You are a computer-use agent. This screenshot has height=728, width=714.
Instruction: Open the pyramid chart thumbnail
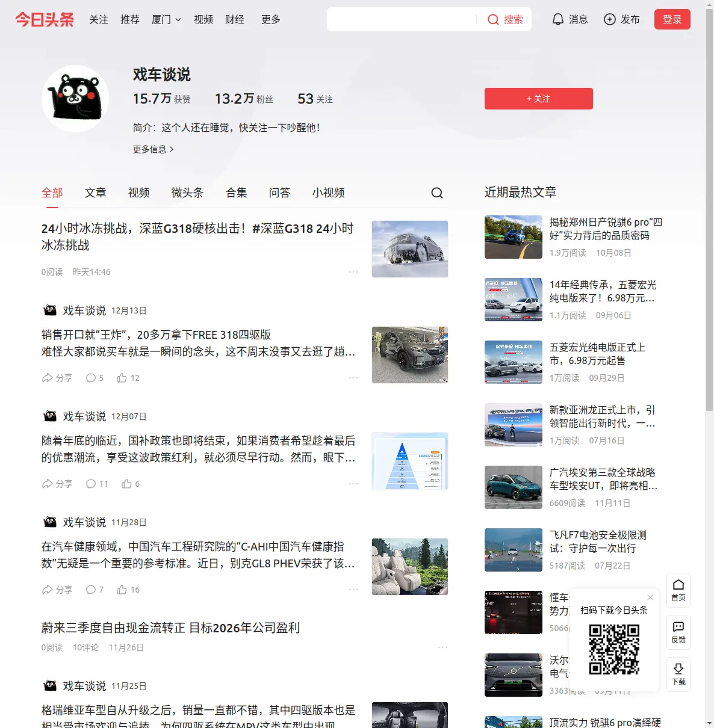tap(410, 461)
